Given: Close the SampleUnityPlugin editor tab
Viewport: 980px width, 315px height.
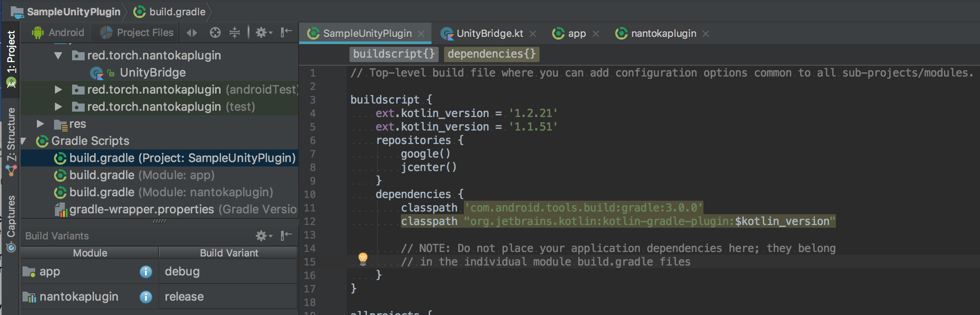Looking at the screenshot, I should (422, 34).
